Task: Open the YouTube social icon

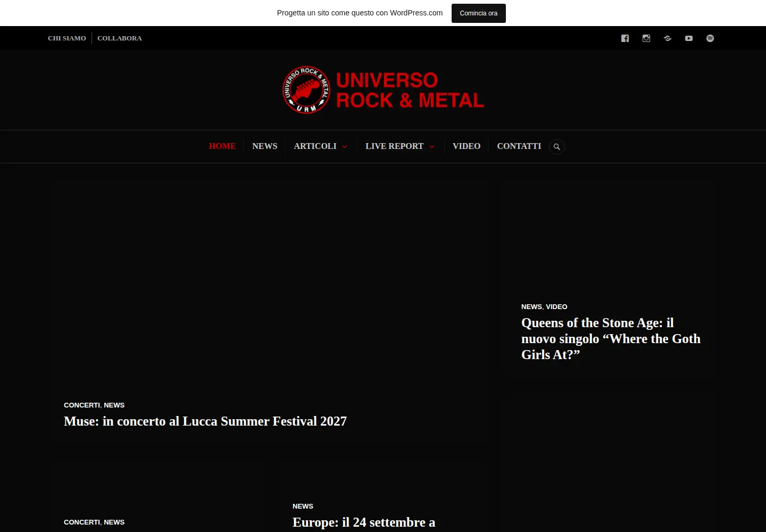Action: [689, 38]
